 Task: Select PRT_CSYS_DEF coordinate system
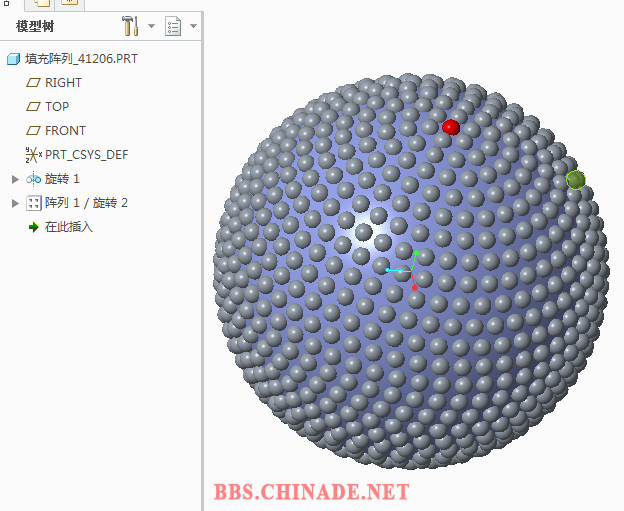[x=87, y=154]
